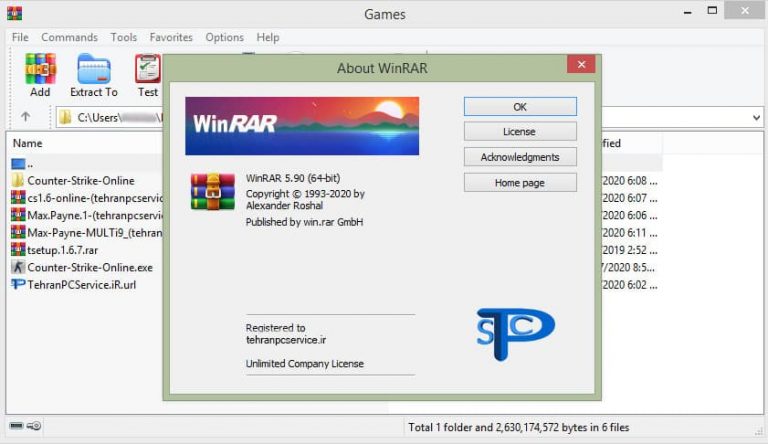Expand the address bar path dropdown
Viewport: 768px width, 444px height.
click(x=755, y=117)
